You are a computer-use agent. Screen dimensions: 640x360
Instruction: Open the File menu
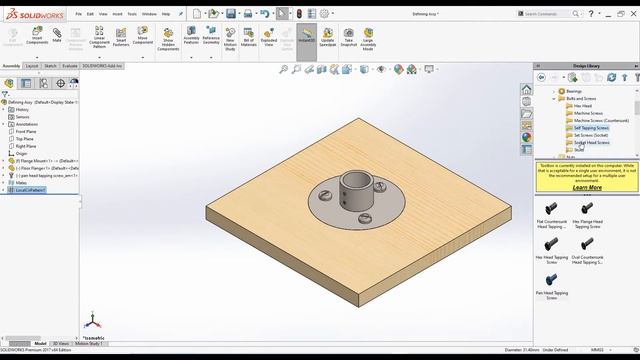(78, 14)
